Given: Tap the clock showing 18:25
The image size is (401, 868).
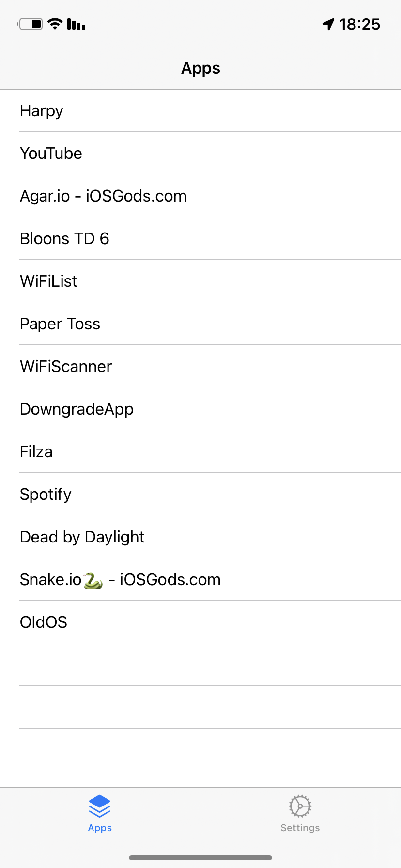Looking at the screenshot, I should 361,24.
